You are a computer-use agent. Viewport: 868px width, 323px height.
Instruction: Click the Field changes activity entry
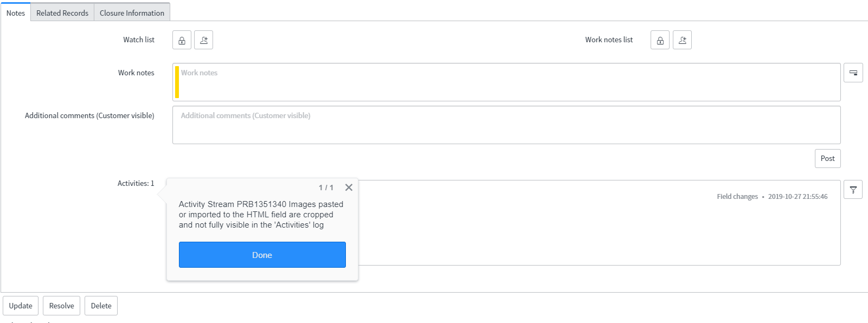[737, 197]
